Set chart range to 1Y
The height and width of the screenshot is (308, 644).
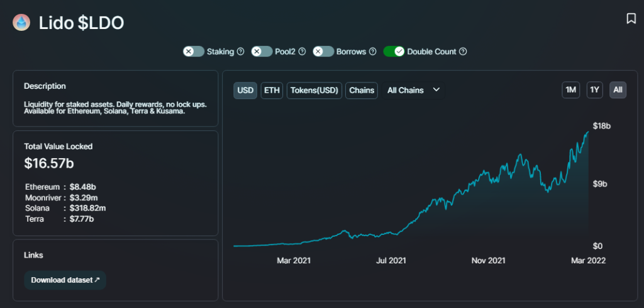pyautogui.click(x=595, y=90)
